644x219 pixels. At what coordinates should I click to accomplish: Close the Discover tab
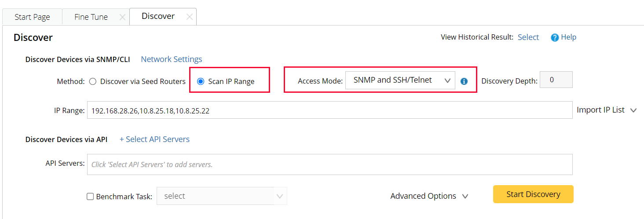click(x=189, y=17)
